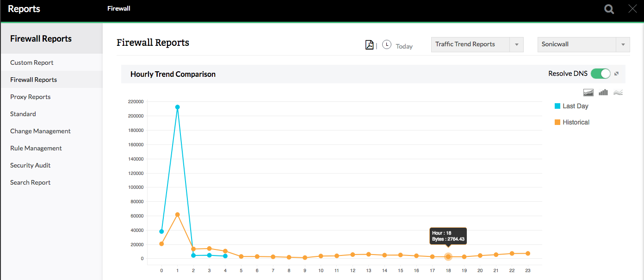Select the highlighted hour 18 data point
This screenshot has width=644, height=280.
[448, 257]
